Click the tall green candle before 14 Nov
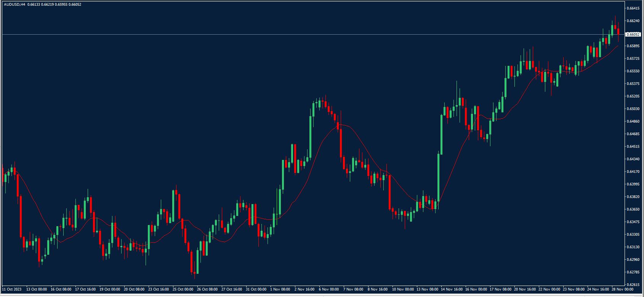644x297 pixels. pyautogui.click(x=439, y=177)
